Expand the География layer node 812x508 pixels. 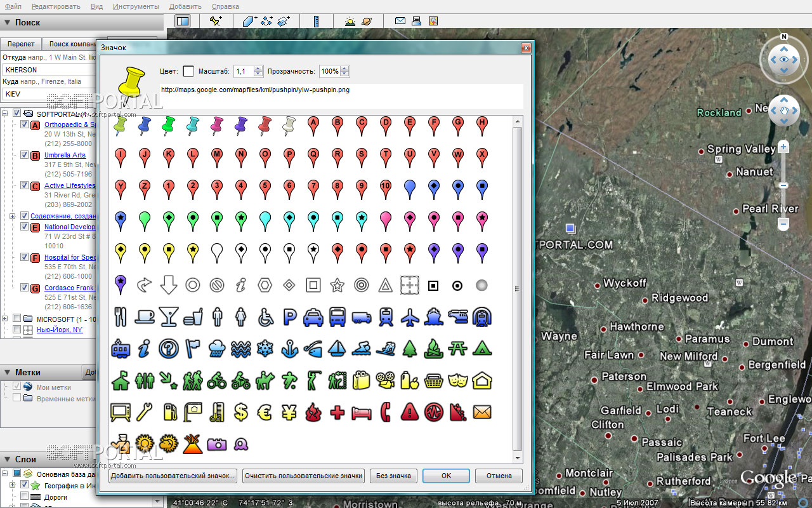[x=13, y=485]
